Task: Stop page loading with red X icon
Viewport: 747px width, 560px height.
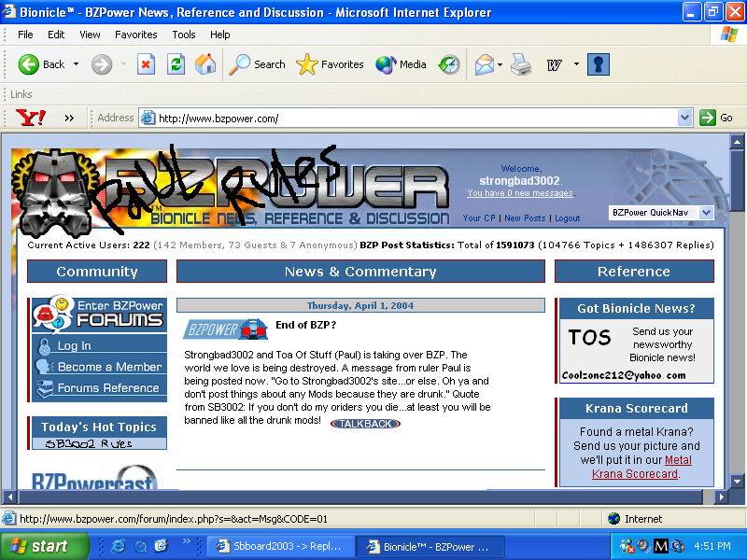Action: coord(146,64)
